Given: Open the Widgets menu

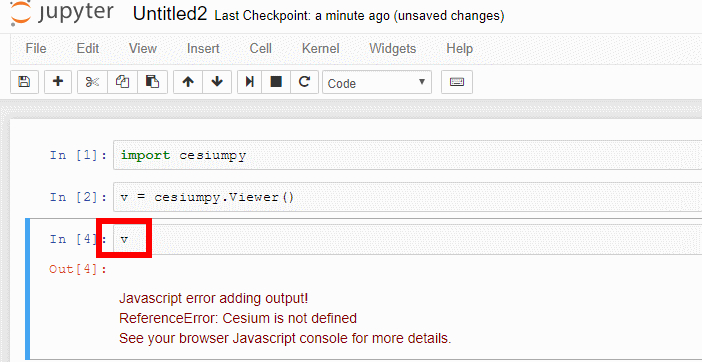Looking at the screenshot, I should coord(393,48).
